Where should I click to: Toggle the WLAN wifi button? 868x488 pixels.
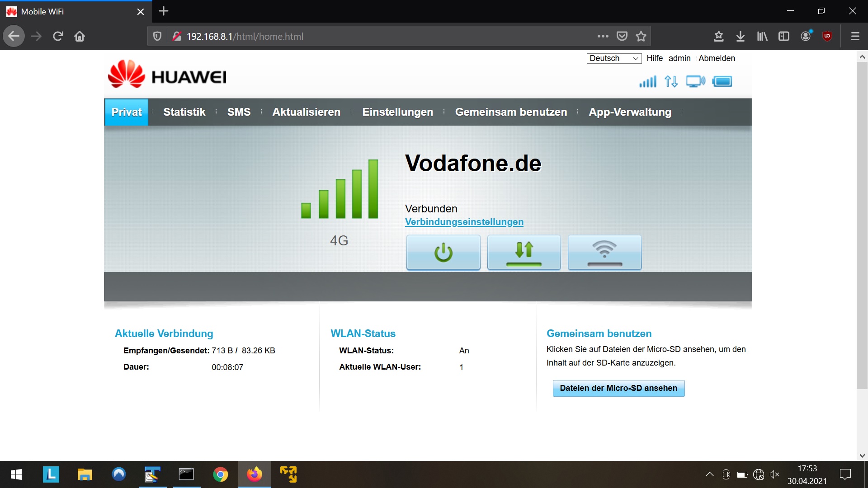[x=604, y=253]
